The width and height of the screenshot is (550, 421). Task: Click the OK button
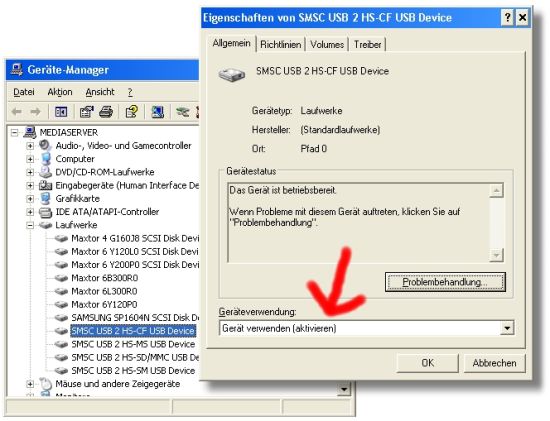tap(428, 363)
